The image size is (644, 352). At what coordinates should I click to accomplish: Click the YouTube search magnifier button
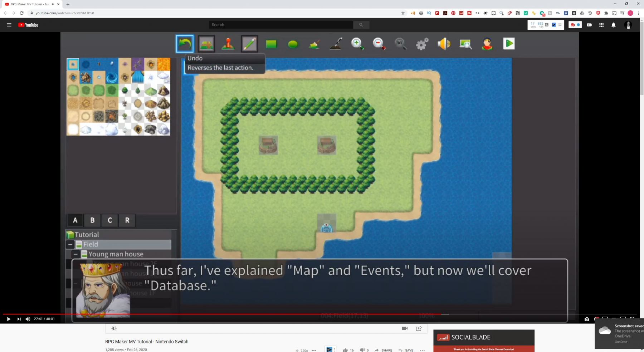pyautogui.click(x=361, y=25)
